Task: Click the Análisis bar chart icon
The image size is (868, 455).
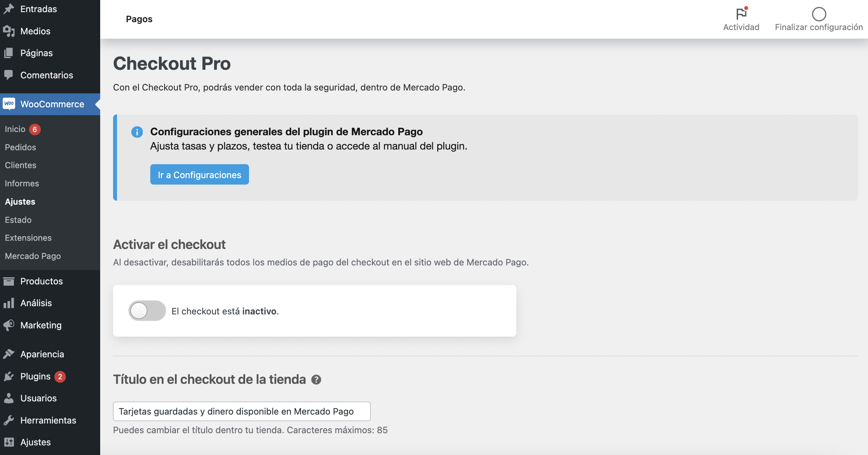Action: [9, 303]
